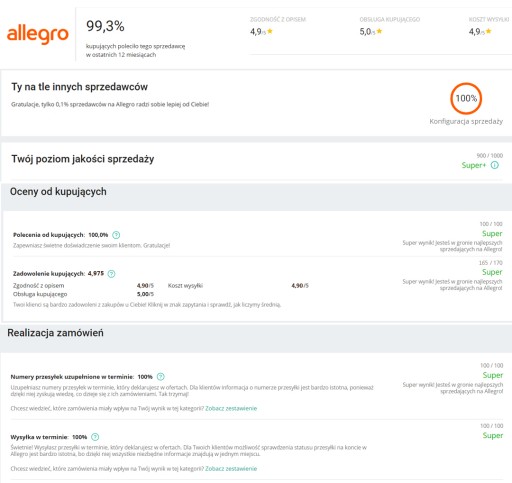512x483 pixels.
Task: Open Zobacz zestawienie link under Numery przesyłek
Action: (x=231, y=408)
